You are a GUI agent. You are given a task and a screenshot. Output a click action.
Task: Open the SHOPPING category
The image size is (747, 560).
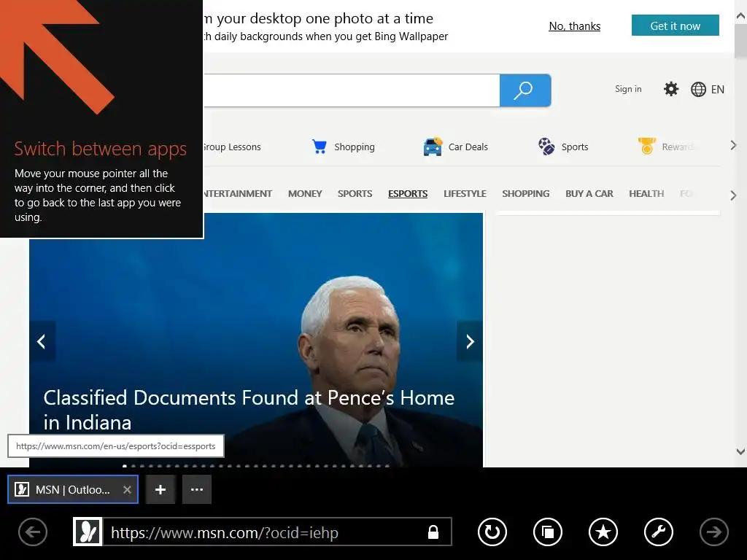pos(525,194)
